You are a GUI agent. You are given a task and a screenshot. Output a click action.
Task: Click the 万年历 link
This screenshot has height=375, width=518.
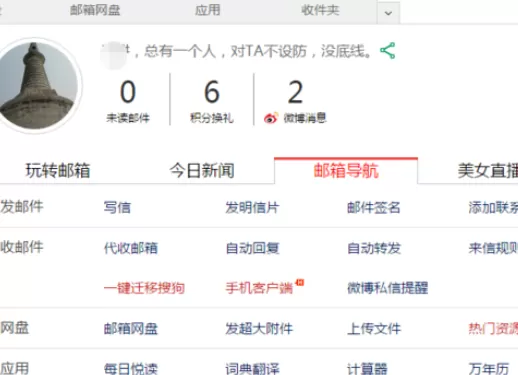click(x=489, y=369)
